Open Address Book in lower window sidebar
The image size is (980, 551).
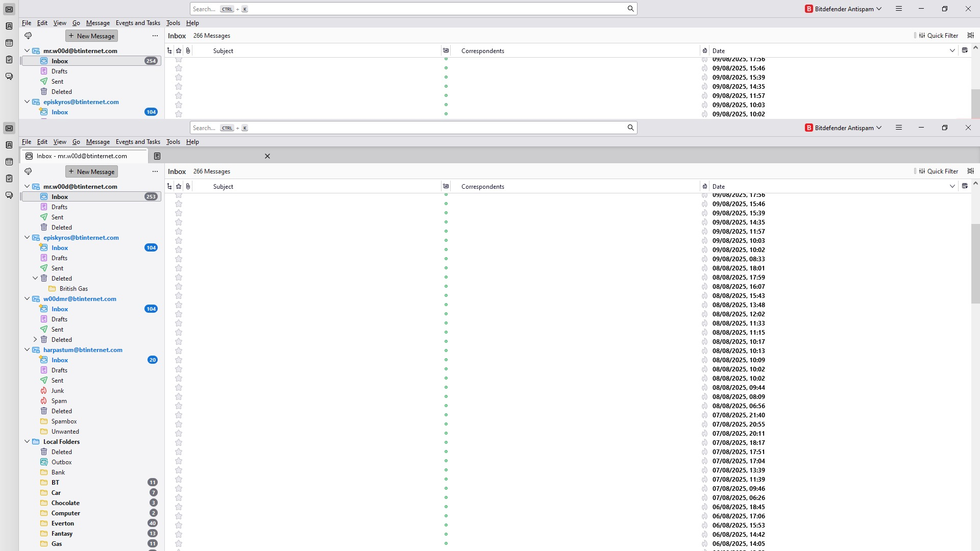9,145
